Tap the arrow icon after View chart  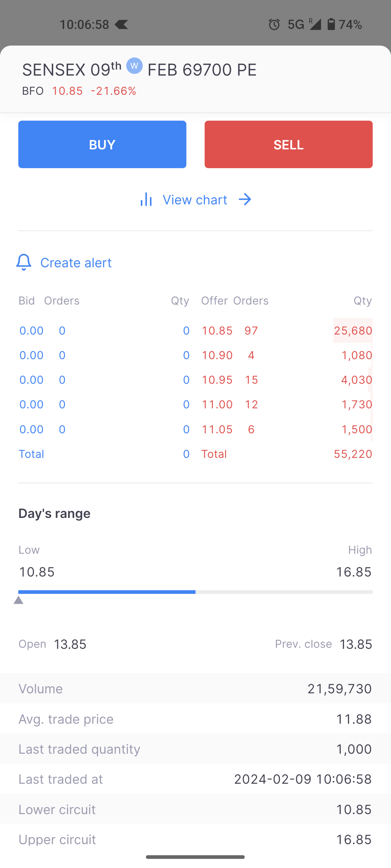click(x=245, y=199)
